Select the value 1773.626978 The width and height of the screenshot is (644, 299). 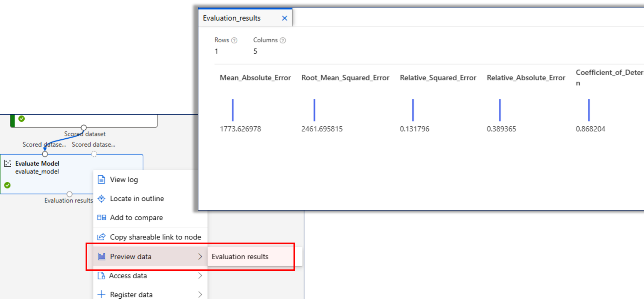tap(240, 129)
